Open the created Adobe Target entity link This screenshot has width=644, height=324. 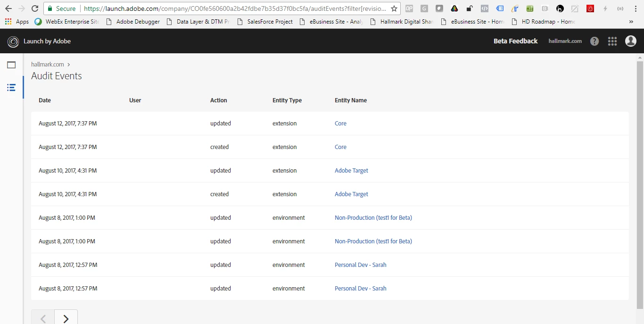(x=351, y=194)
